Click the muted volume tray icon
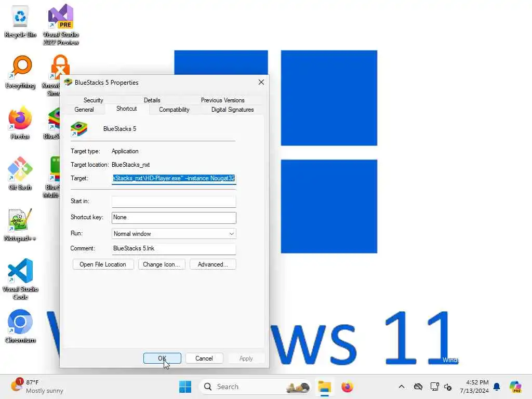The width and height of the screenshot is (532, 399). [448, 387]
